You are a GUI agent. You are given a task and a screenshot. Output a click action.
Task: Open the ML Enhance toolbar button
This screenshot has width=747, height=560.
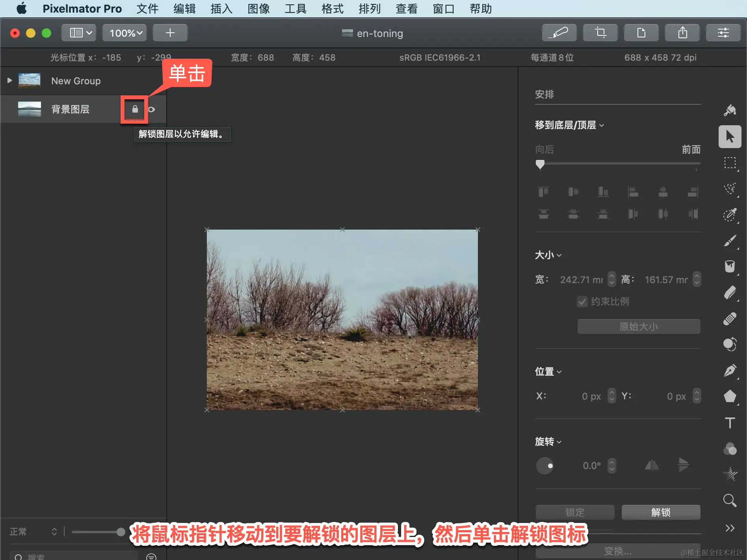559,33
